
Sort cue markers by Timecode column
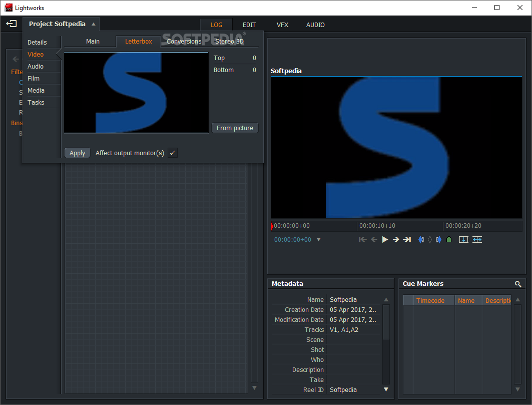point(433,300)
